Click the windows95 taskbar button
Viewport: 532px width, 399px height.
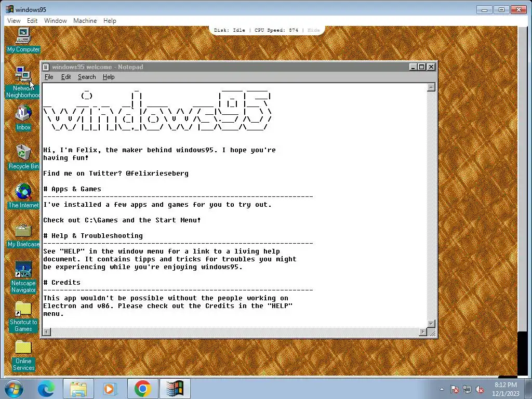(x=175, y=389)
